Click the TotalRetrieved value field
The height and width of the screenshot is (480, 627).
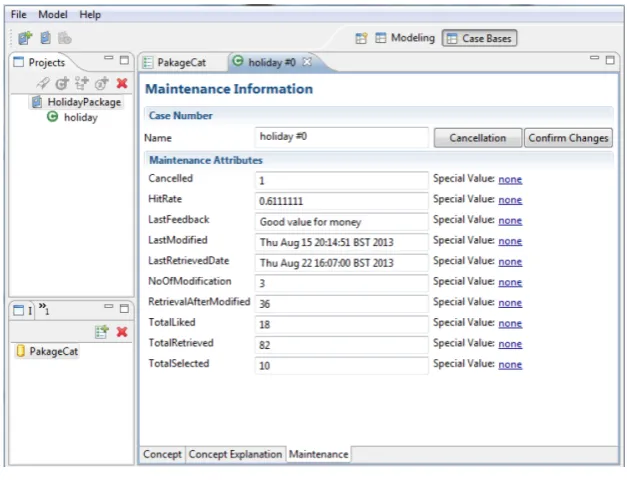pos(342,345)
